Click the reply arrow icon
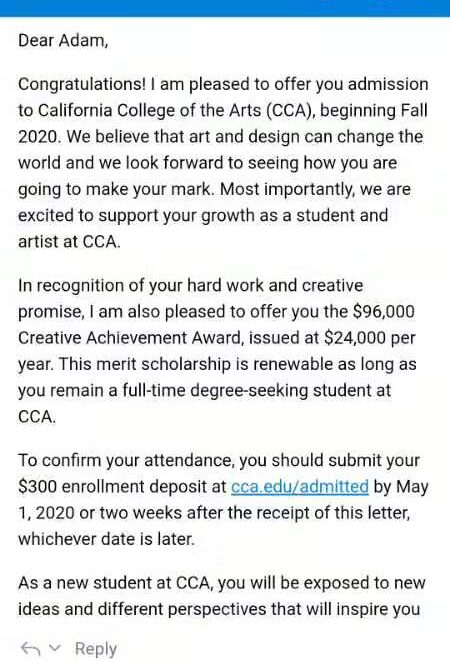Image resolution: width=450 pixels, height=660 pixels. pyautogui.click(x=30, y=649)
